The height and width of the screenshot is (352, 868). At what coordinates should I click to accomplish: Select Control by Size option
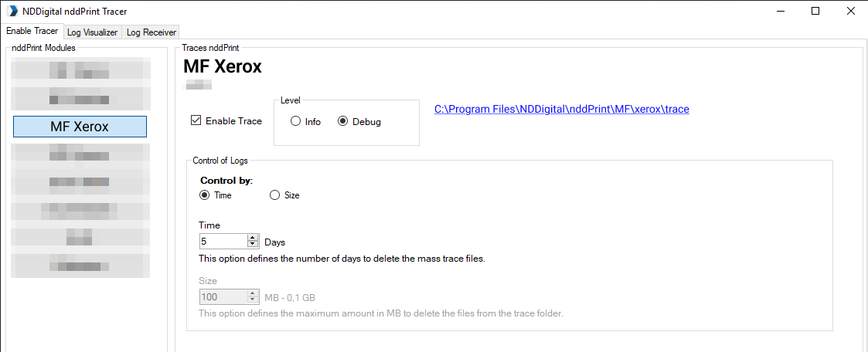pyautogui.click(x=274, y=195)
